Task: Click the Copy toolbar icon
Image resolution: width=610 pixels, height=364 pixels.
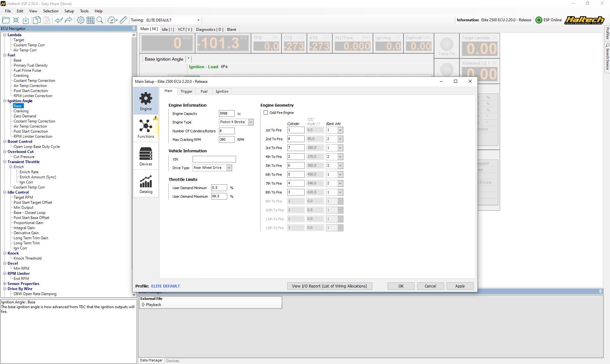Action: pyautogui.click(x=37, y=20)
